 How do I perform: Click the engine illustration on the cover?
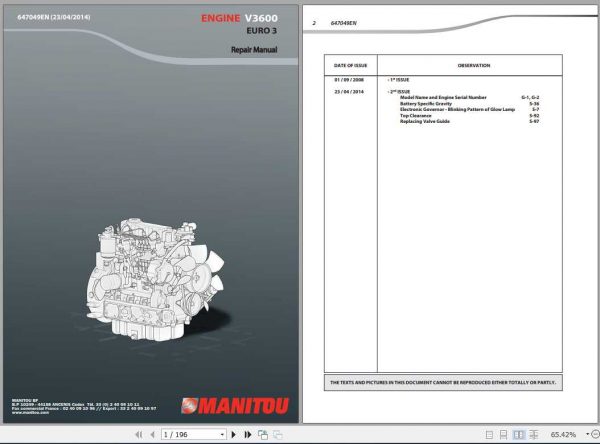click(x=155, y=279)
